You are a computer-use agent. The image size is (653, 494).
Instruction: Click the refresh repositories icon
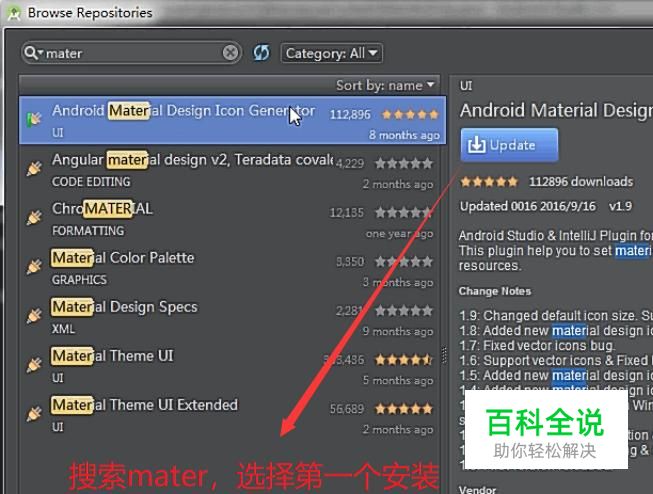262,53
